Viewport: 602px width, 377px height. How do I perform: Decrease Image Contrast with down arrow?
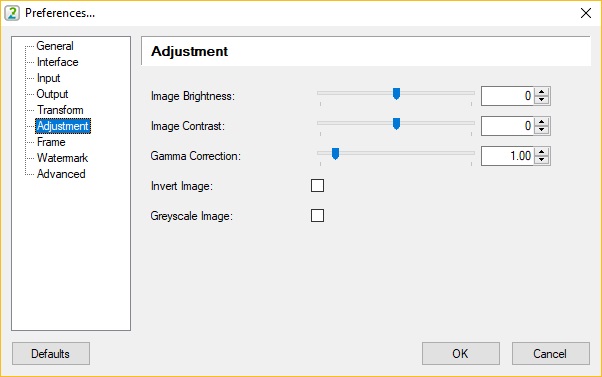pos(542,130)
